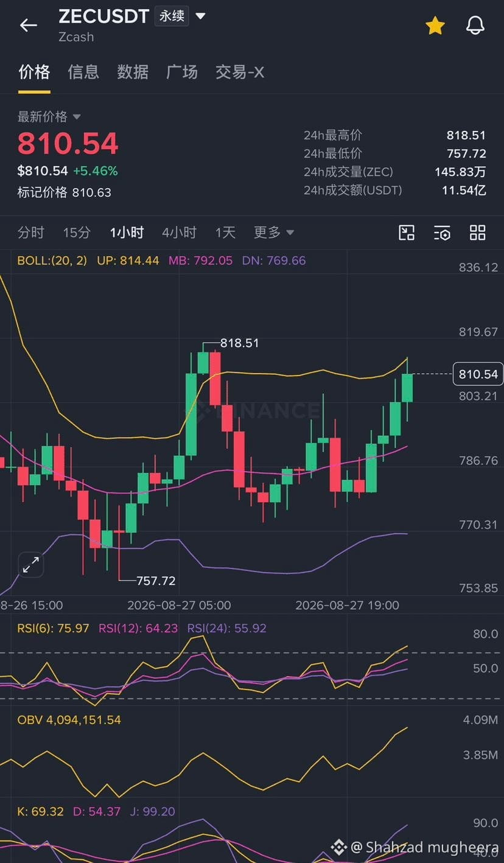This screenshot has width=504, height=863.
Task: Tap the 24h最低价 value 757.72
Action: (466, 153)
